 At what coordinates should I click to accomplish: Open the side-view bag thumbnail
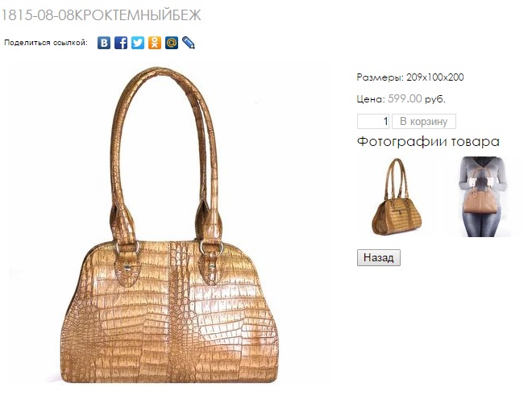click(x=397, y=197)
